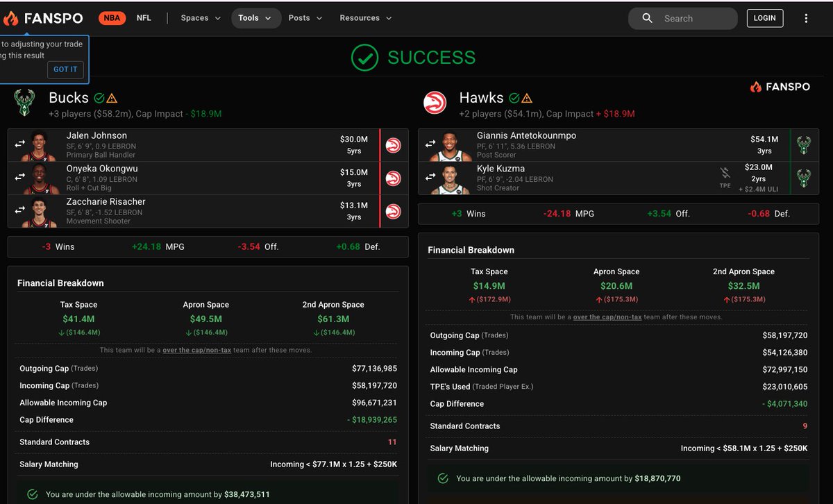
Task: Click check icon beside $18,870,770 message
Action: (x=442, y=478)
